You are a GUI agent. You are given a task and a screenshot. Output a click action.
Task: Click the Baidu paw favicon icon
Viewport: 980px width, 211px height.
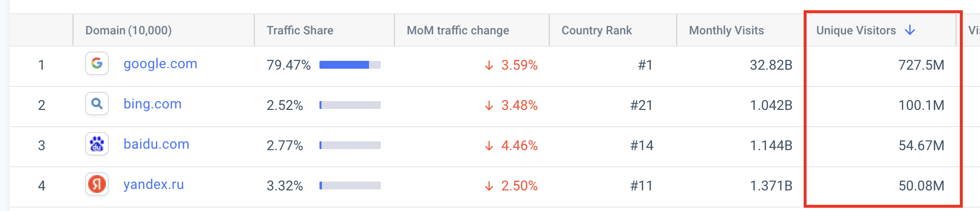pyautogui.click(x=97, y=144)
